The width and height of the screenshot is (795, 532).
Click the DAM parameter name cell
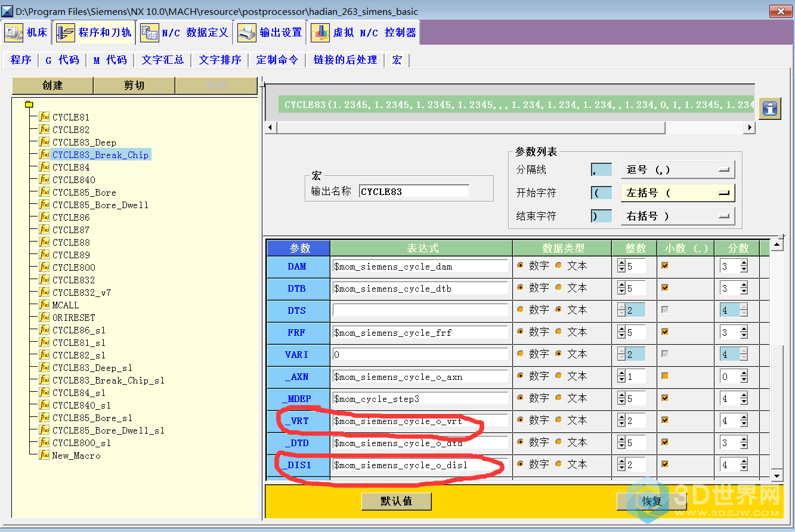click(298, 266)
